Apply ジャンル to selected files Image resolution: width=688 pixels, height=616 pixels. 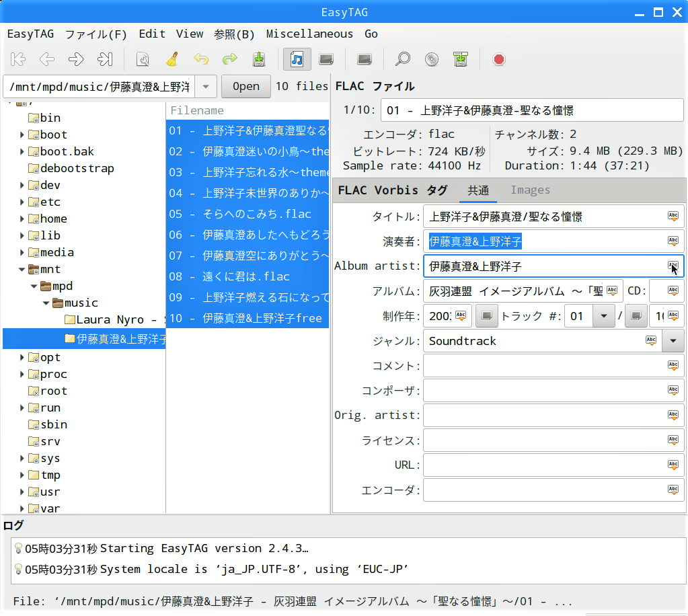point(651,340)
